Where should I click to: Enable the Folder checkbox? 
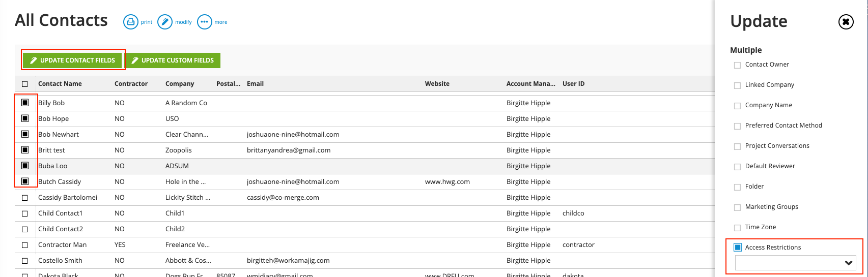(737, 187)
